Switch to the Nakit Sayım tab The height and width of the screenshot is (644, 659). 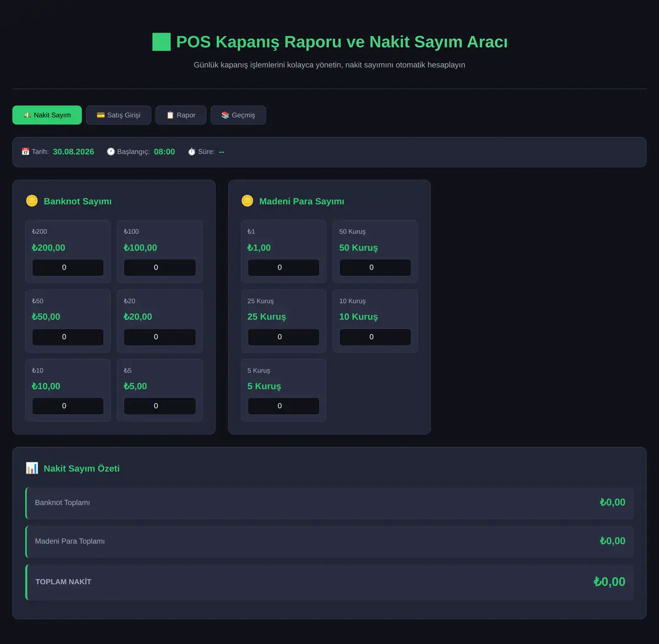(x=47, y=115)
